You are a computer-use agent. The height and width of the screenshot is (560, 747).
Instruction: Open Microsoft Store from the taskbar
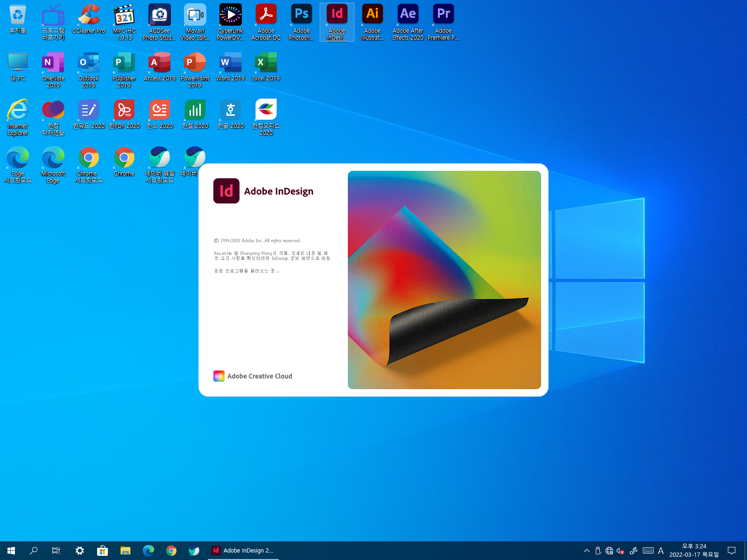tap(102, 551)
